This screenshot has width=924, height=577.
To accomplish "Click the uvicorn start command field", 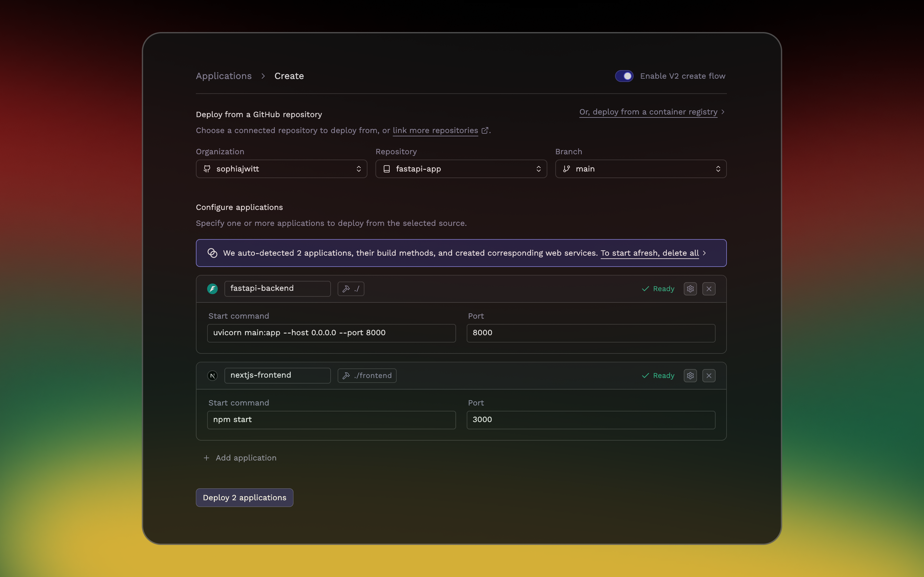I will coord(331,333).
